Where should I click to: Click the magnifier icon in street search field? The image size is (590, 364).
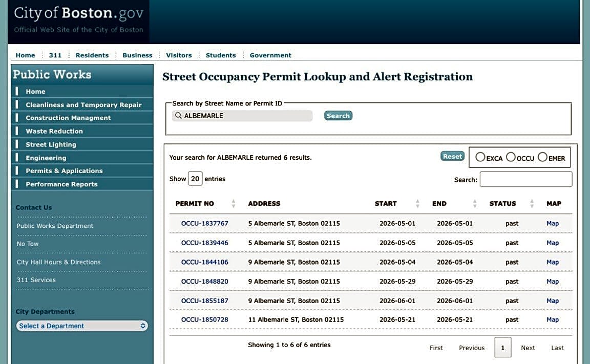pos(178,115)
